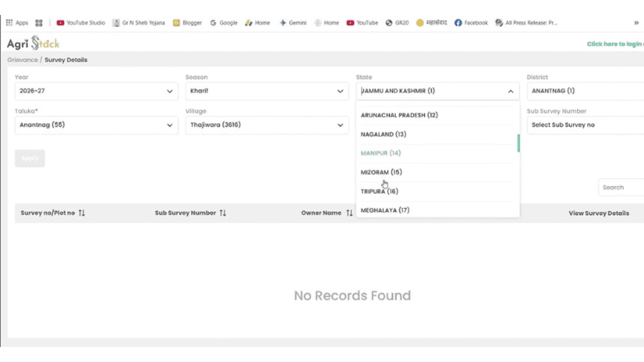Viewport: 644px width, 362px height.
Task: Sort by Owner Name column arrows
Action: tap(349, 212)
